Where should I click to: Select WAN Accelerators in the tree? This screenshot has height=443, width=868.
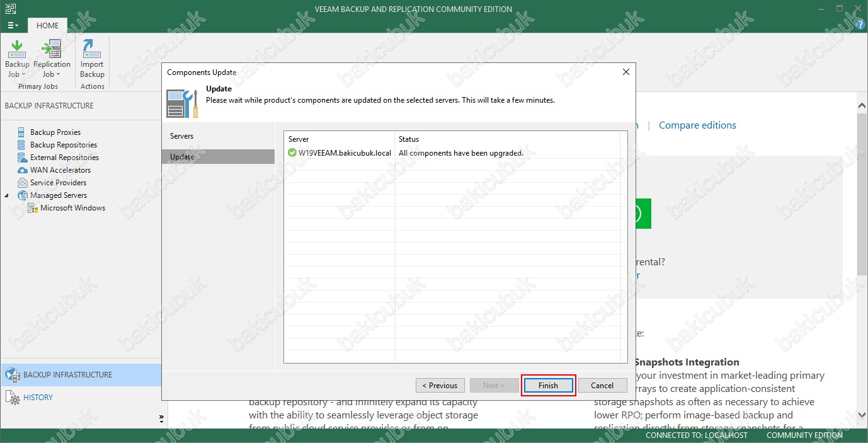[x=60, y=170]
